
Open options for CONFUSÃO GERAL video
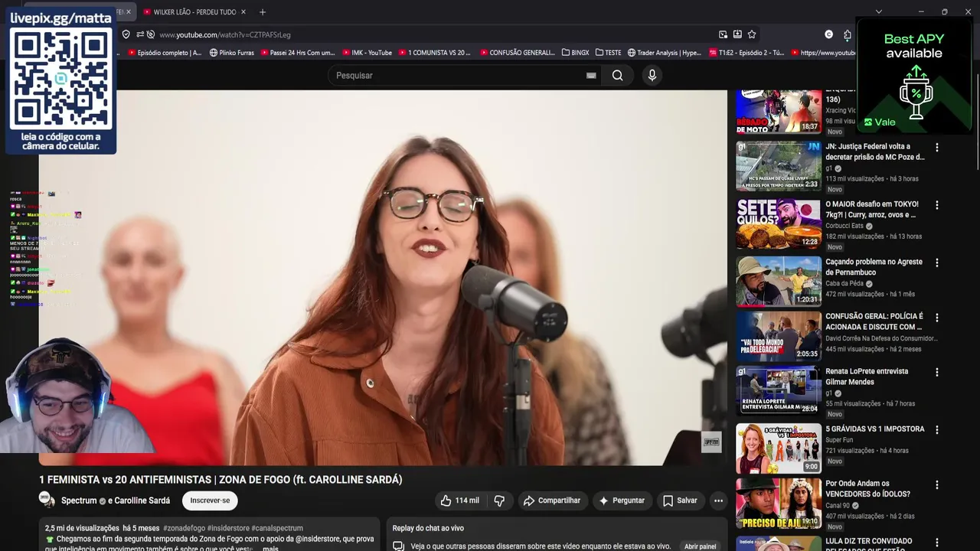(x=936, y=317)
